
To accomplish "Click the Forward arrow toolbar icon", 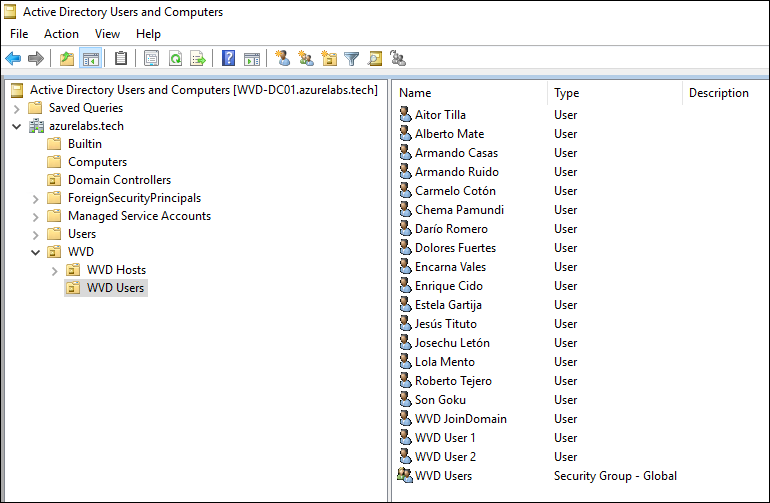I will [x=36, y=59].
